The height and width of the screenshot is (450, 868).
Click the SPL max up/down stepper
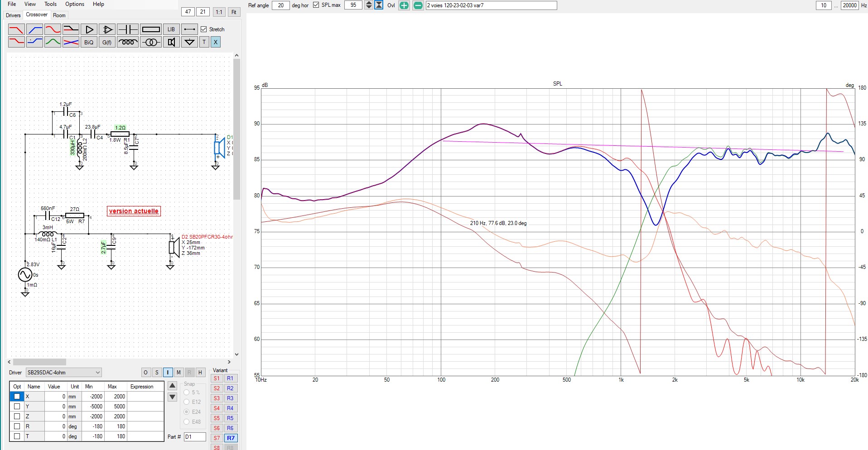pos(369,5)
